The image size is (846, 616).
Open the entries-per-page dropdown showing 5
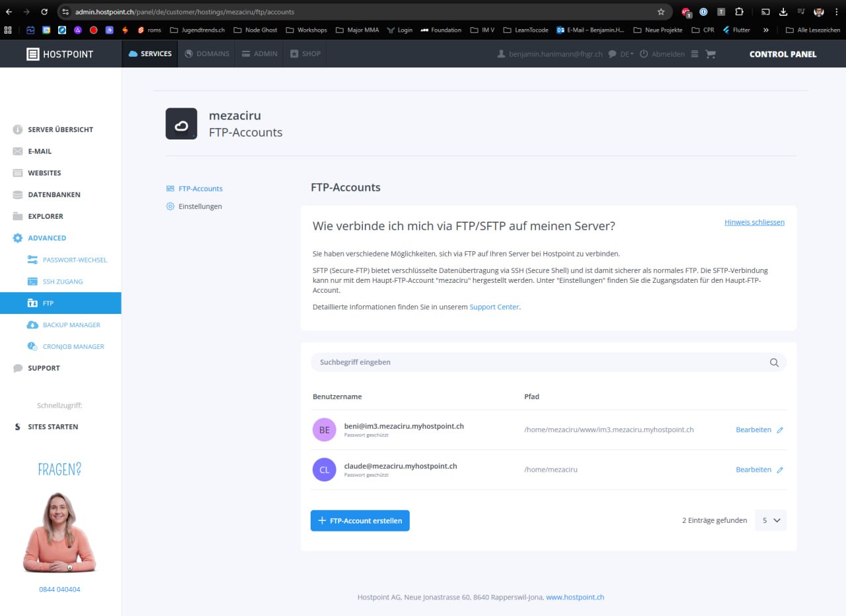coord(771,520)
